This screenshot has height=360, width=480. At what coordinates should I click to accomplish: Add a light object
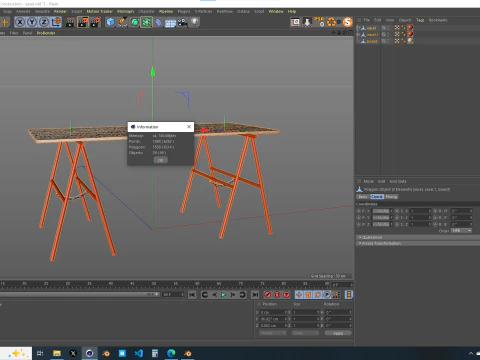pyautogui.click(x=195, y=22)
